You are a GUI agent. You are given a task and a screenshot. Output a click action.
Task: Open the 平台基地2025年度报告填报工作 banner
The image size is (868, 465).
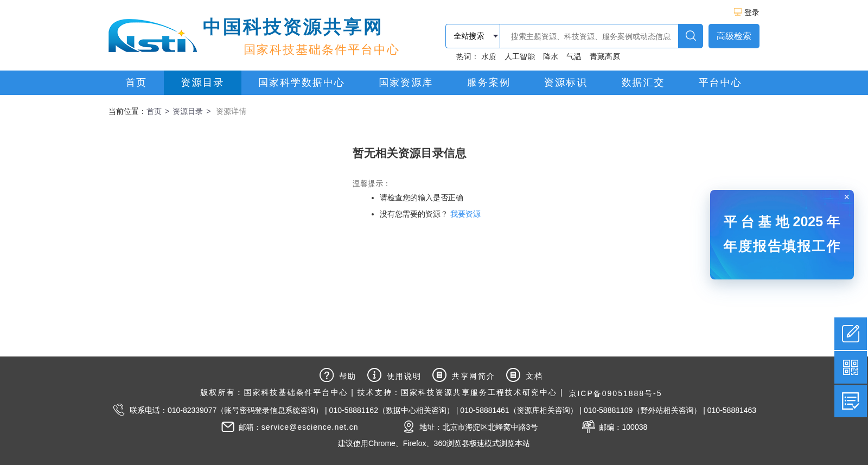(x=782, y=234)
